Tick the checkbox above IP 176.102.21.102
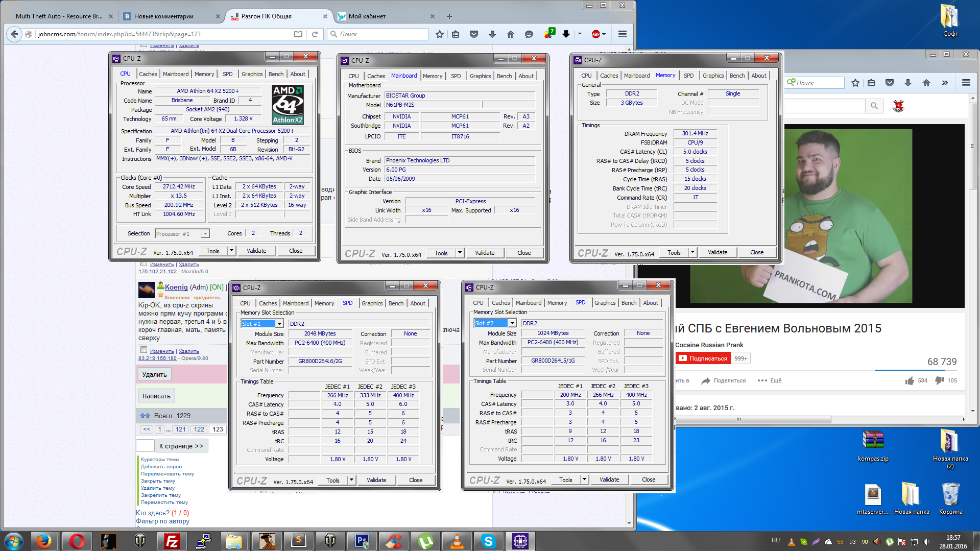Screen dimensions: 980x551 tap(144, 263)
